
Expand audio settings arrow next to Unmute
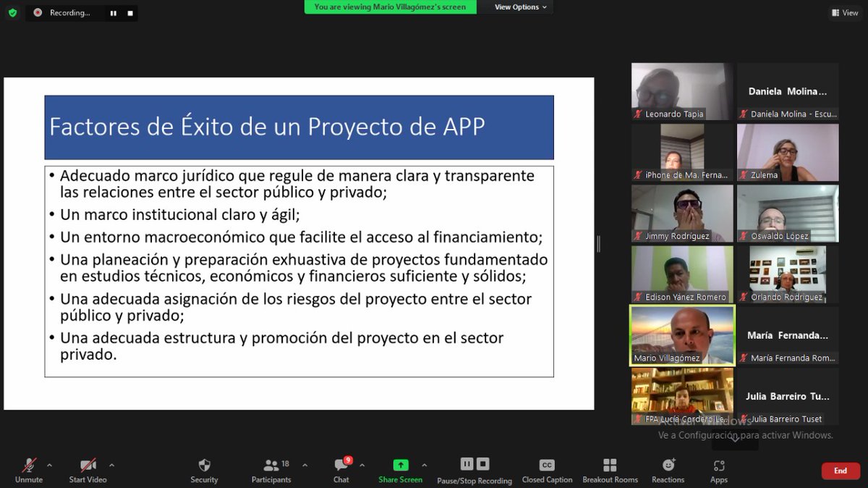point(49,465)
